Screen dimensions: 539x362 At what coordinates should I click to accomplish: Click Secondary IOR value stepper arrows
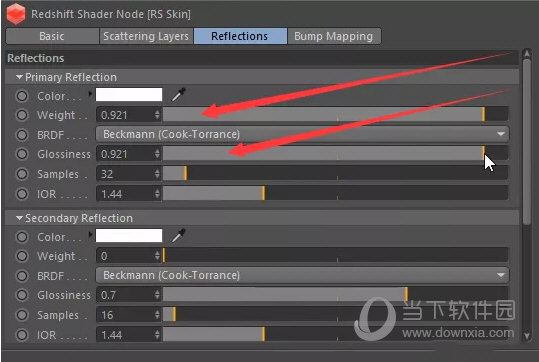pyautogui.click(x=157, y=334)
